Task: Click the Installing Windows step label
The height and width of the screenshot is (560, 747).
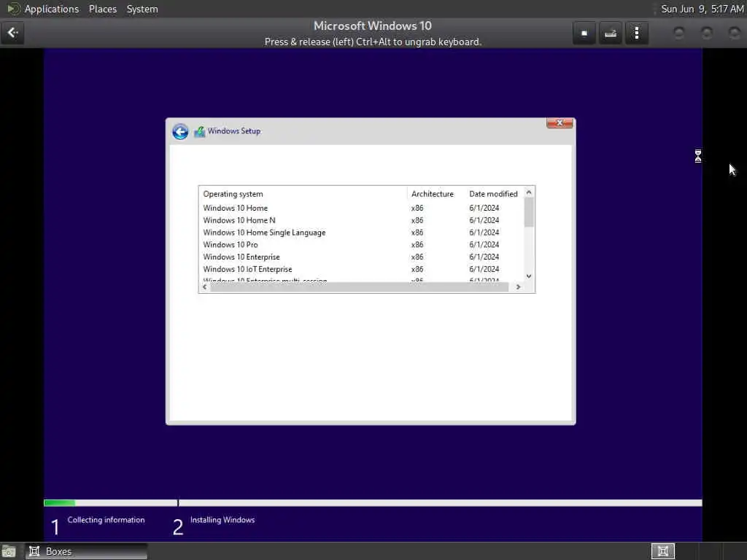Action: click(222, 520)
